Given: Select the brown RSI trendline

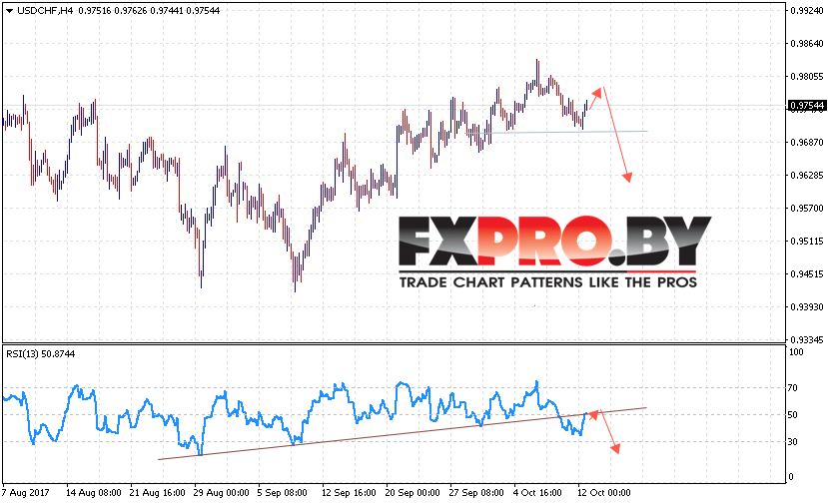Looking at the screenshot, I should pyautogui.click(x=403, y=433).
